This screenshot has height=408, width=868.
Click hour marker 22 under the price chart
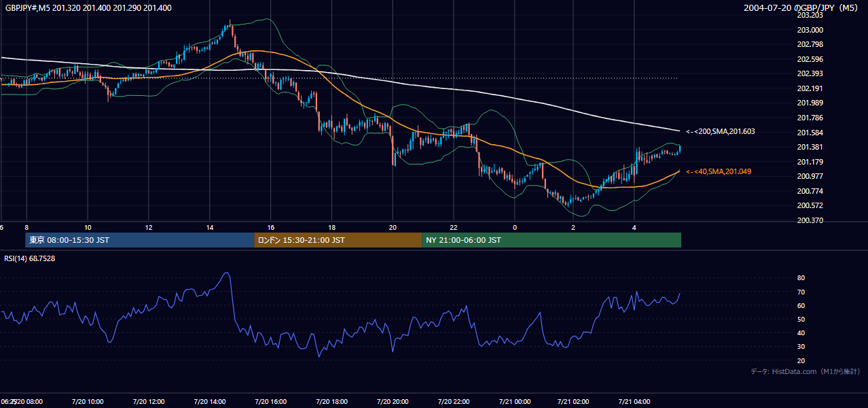454,227
